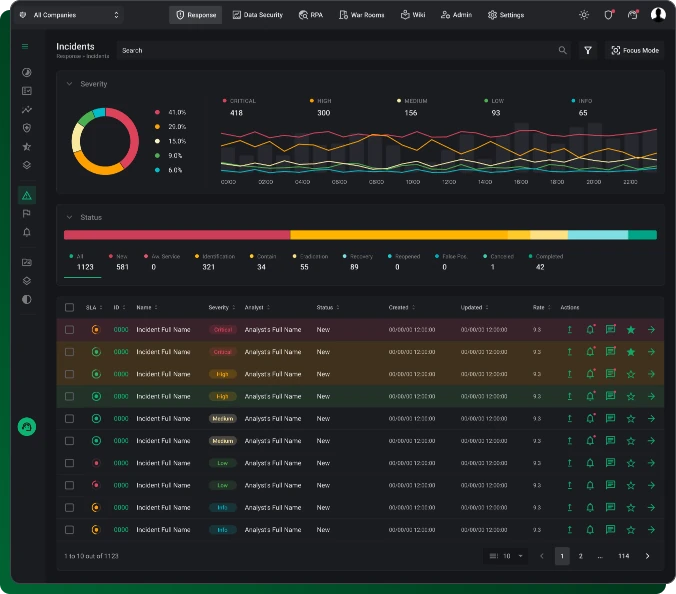Screen dimensions: 676x594
Task: Switch to the RPA tab
Action: pyautogui.click(x=310, y=15)
